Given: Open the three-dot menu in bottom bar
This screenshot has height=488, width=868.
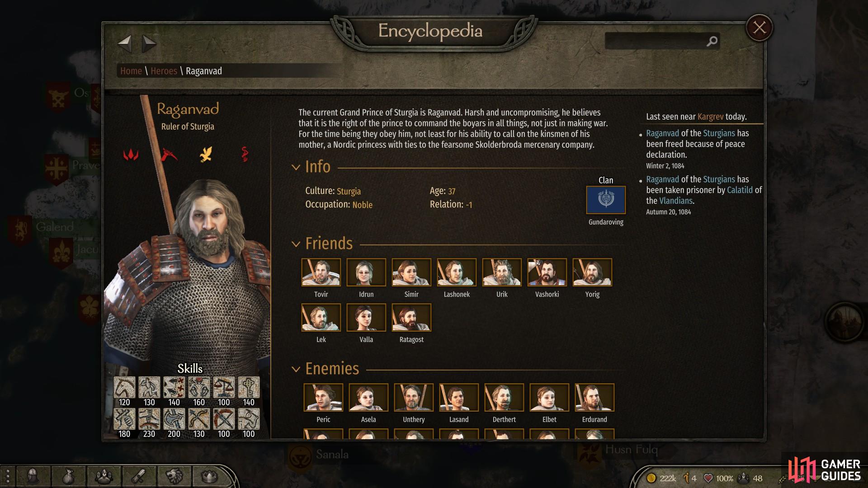Looking at the screenshot, I should [x=8, y=476].
